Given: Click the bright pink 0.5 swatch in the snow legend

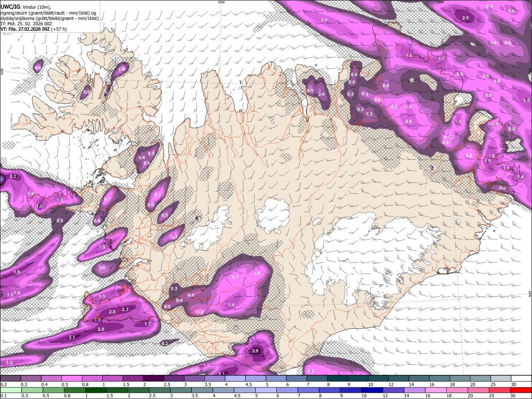Looking at the screenshot, I should [71, 379].
